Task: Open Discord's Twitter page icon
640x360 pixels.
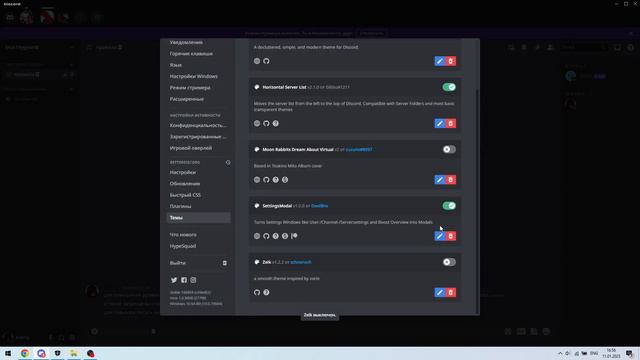Action: [x=174, y=280]
